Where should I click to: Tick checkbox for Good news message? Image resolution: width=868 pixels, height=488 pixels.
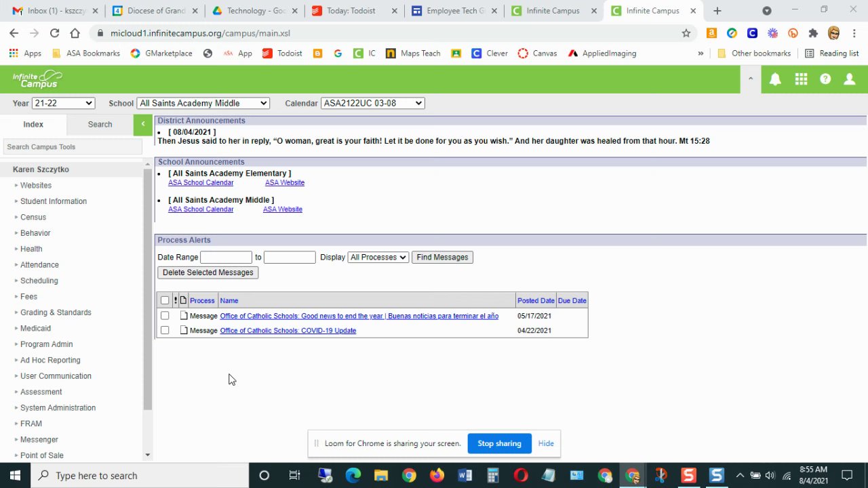[x=165, y=316]
